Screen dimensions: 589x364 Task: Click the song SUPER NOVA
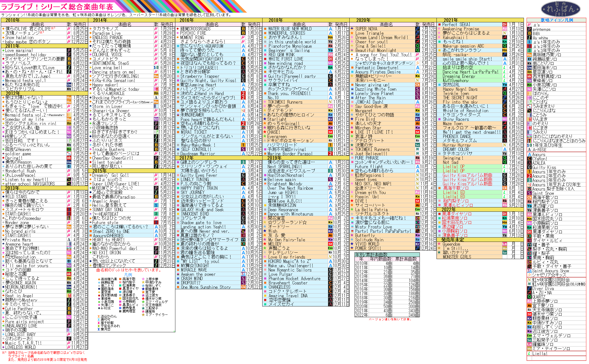click(366, 29)
